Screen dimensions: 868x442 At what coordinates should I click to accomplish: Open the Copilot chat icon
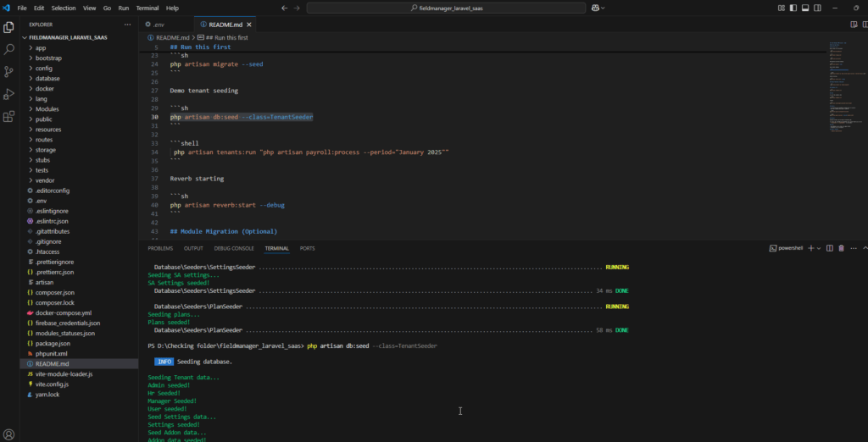pyautogui.click(x=596, y=8)
